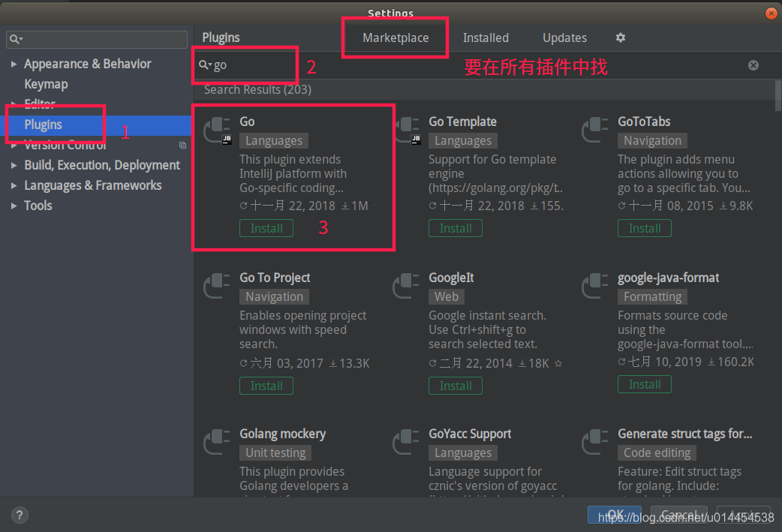The image size is (782, 532).
Task: Open Generate struct tags for... plugin title
Action: [684, 434]
